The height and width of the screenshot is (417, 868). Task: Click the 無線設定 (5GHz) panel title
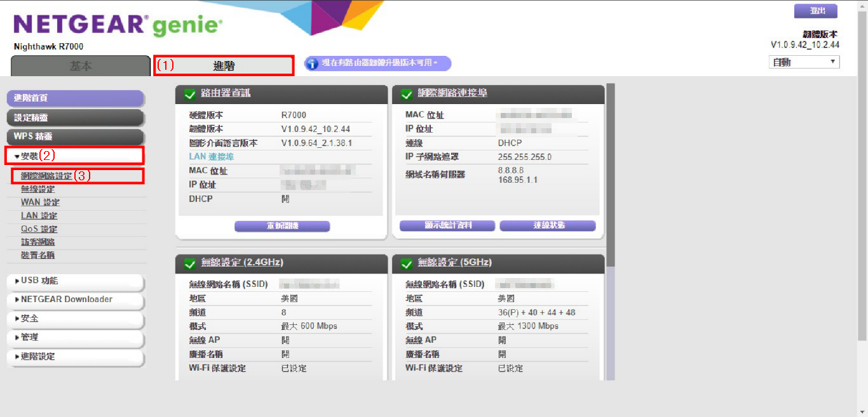tap(455, 262)
